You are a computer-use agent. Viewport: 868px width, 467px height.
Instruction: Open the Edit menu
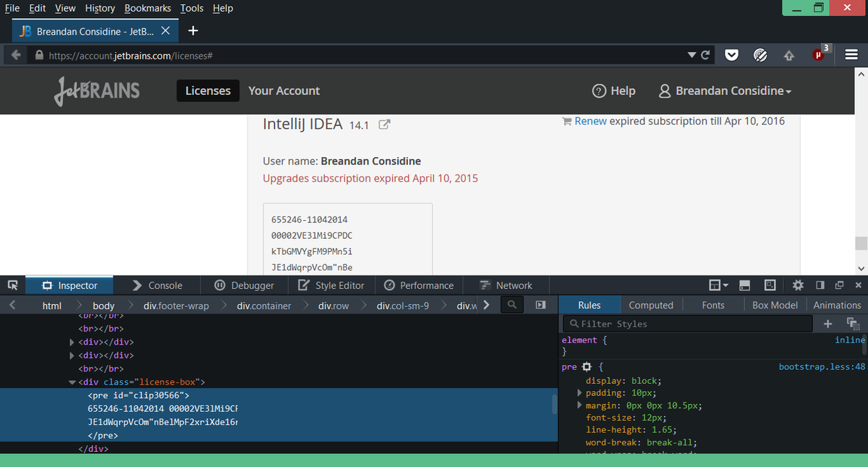click(38, 8)
